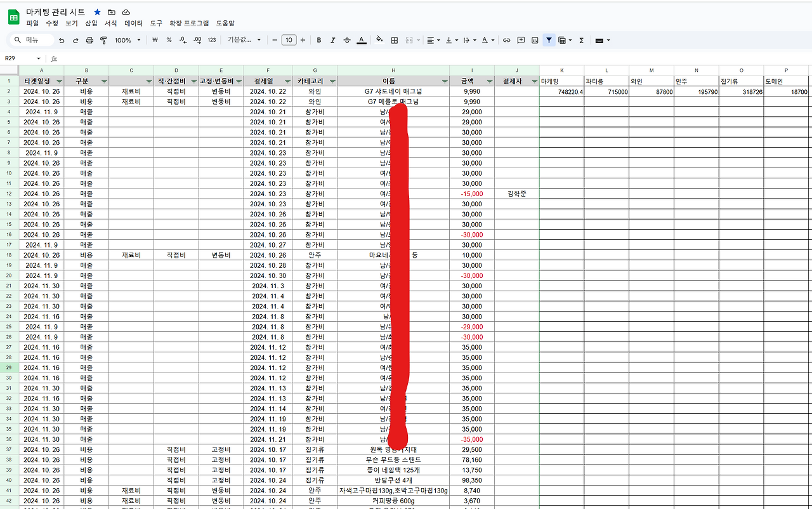The height and width of the screenshot is (509, 812).
Task: Format selection as currency (₩)
Action: [x=155, y=40]
